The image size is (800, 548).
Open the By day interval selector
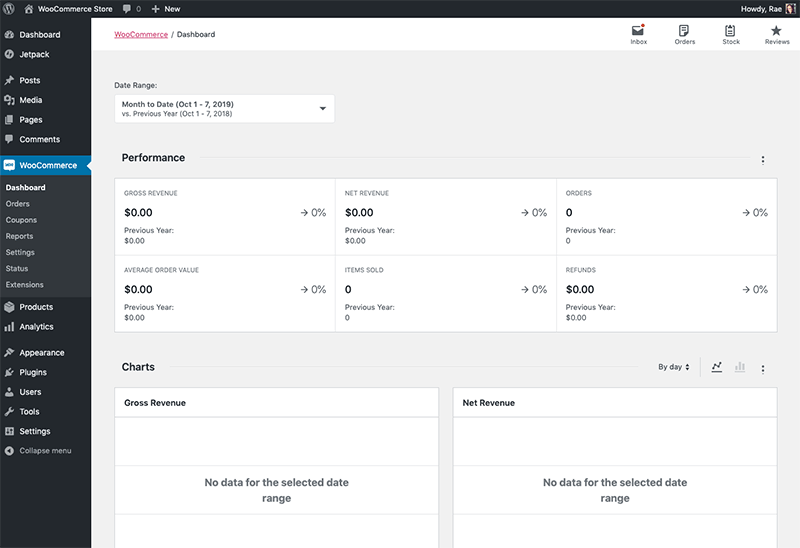(673, 367)
